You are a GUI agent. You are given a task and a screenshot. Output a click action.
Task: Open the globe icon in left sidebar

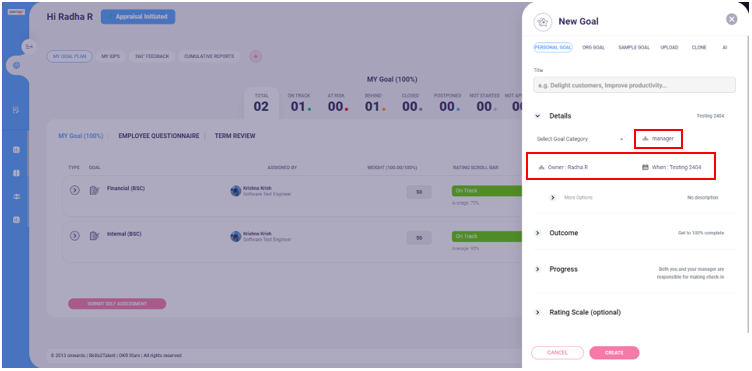pos(16,65)
